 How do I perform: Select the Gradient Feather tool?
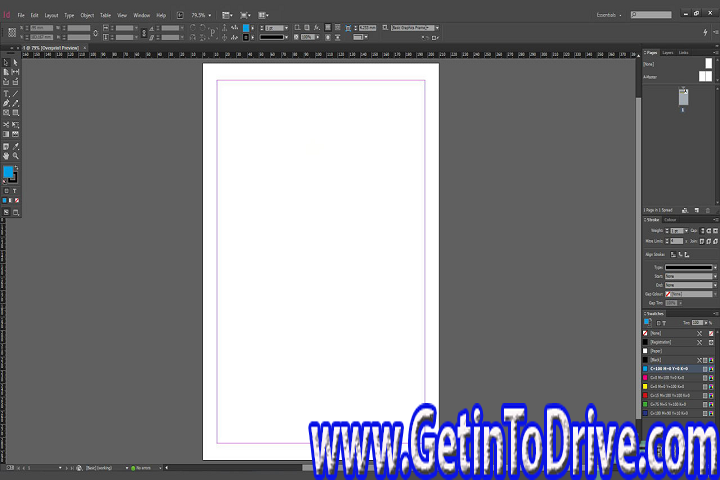point(16,134)
